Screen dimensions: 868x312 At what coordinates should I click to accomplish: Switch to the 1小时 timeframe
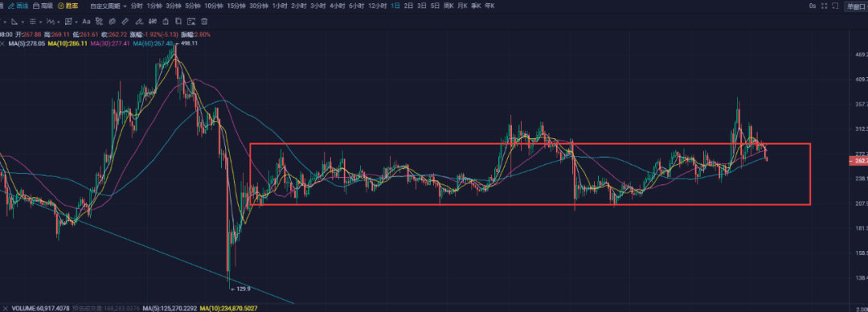pyautogui.click(x=280, y=6)
